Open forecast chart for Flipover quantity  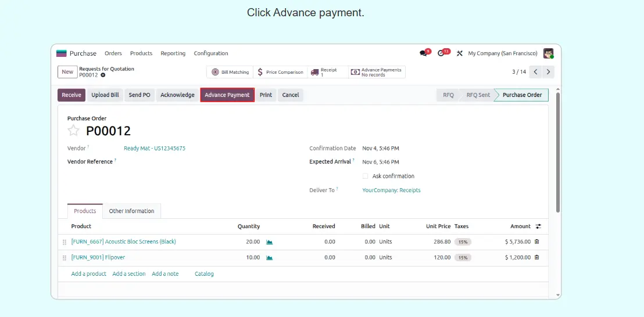(269, 257)
